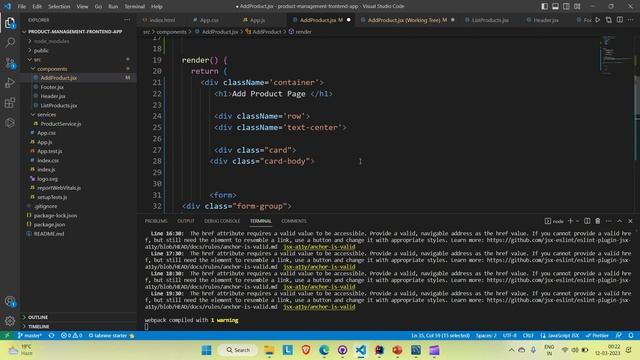Open the Help menu
The image size is (640, 360).
point(157,6)
